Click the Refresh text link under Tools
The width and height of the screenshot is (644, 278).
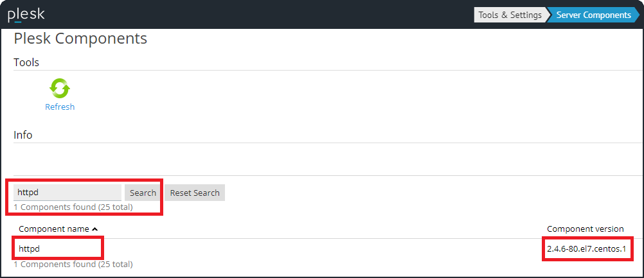(60, 107)
